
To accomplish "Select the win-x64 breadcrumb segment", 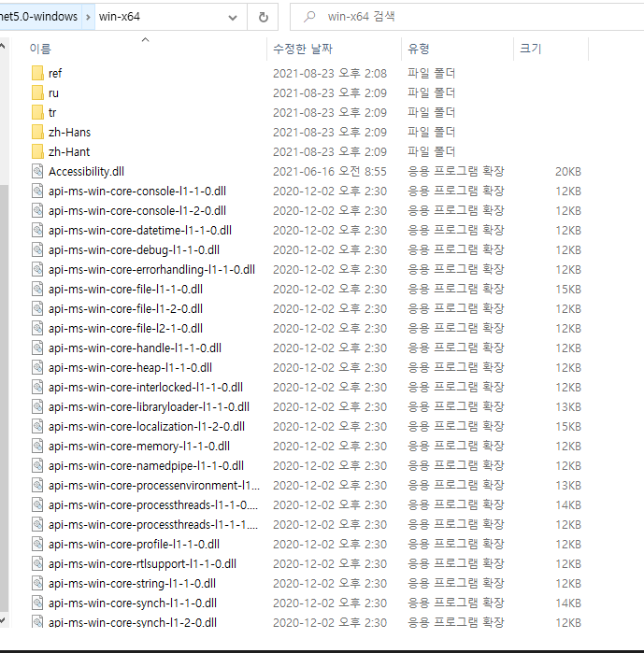I will click(119, 17).
